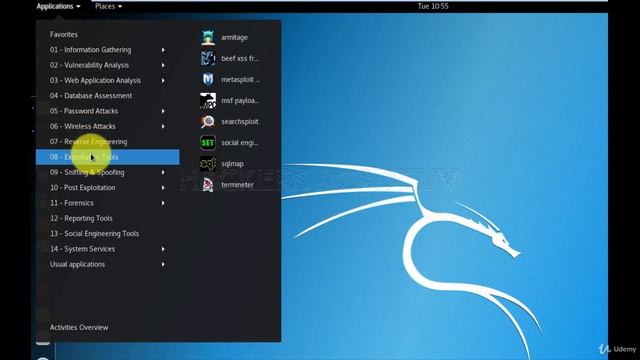
Task: Select the searchsploit label
Action: point(240,122)
